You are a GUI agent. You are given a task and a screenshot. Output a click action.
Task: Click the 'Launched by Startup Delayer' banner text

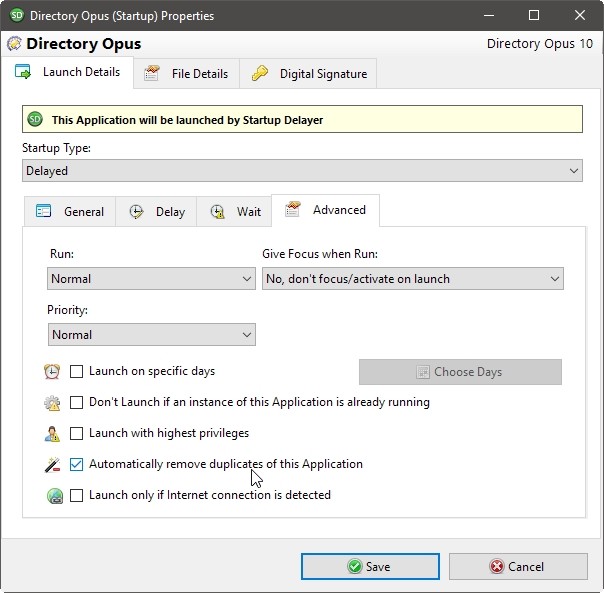[188, 120]
